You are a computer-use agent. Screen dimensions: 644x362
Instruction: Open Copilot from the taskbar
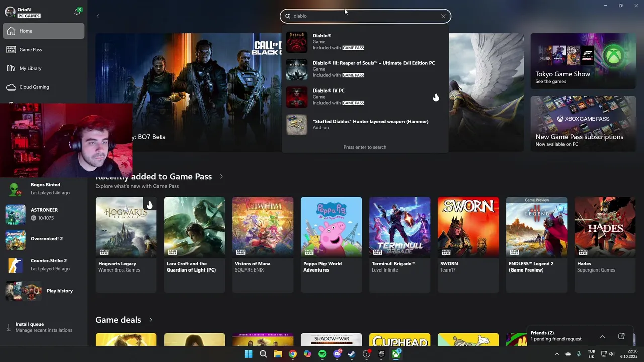[x=307, y=354]
